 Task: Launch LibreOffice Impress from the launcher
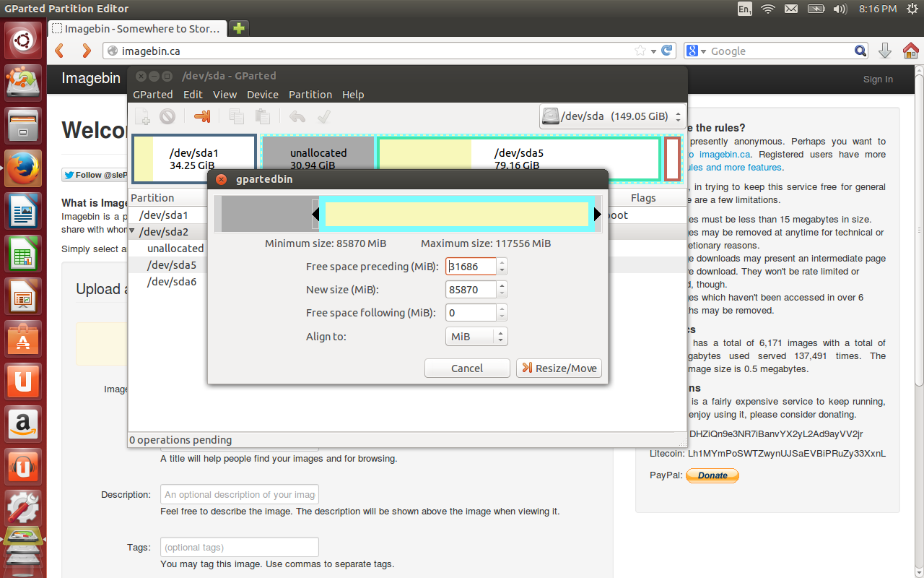point(23,297)
